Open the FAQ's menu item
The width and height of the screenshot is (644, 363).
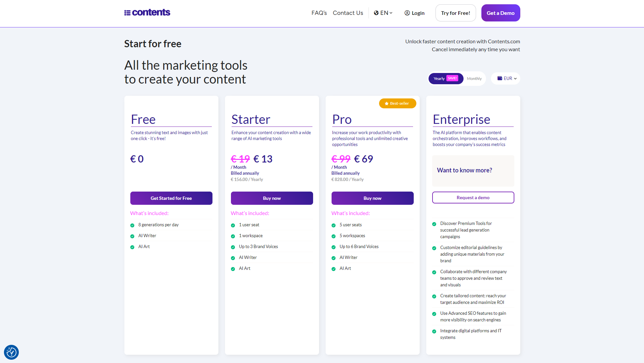pyautogui.click(x=319, y=13)
